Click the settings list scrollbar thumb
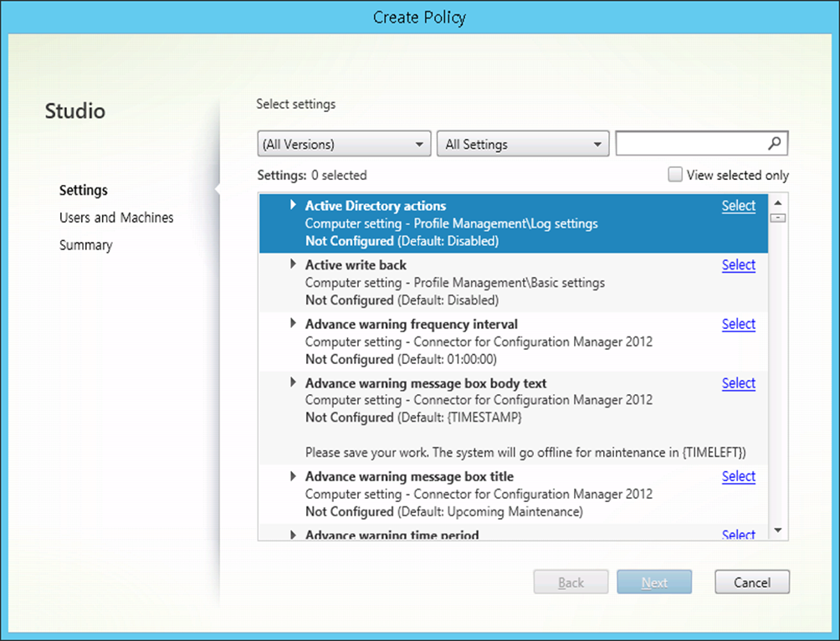840x641 pixels. pos(778,218)
